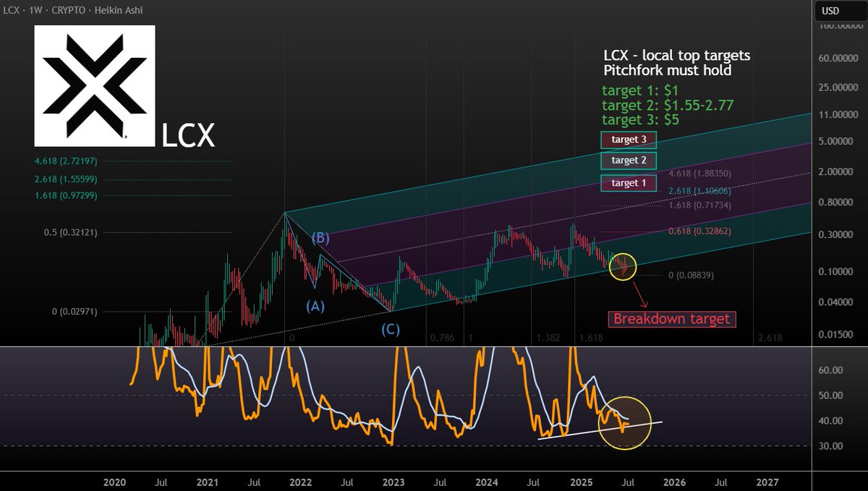The width and height of the screenshot is (868, 491).
Task: Select fib level '0.5 (0.32121)'
Action: pyautogui.click(x=70, y=232)
